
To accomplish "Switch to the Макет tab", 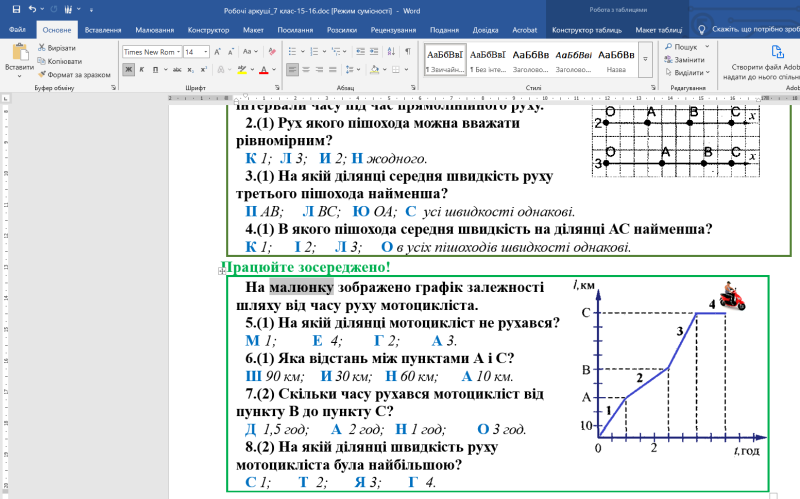I will click(253, 30).
